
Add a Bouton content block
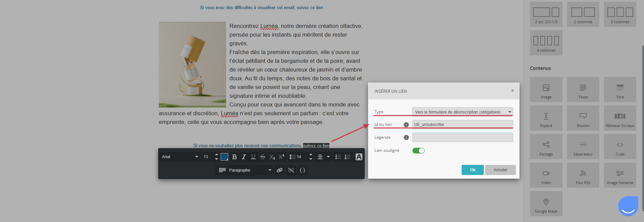pos(583,118)
